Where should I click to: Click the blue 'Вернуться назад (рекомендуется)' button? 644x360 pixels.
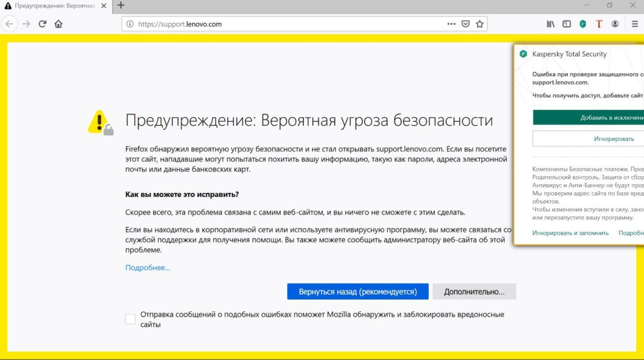358,292
